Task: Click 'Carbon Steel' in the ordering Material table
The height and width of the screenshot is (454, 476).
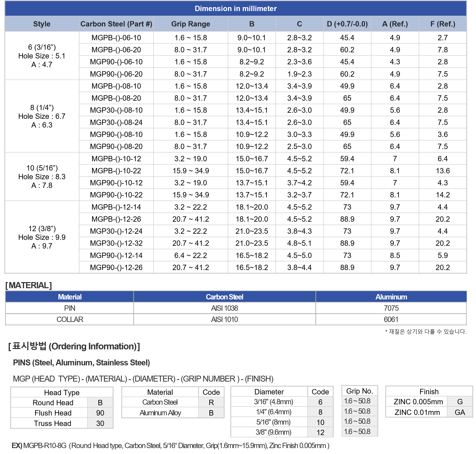Action: tap(160, 402)
